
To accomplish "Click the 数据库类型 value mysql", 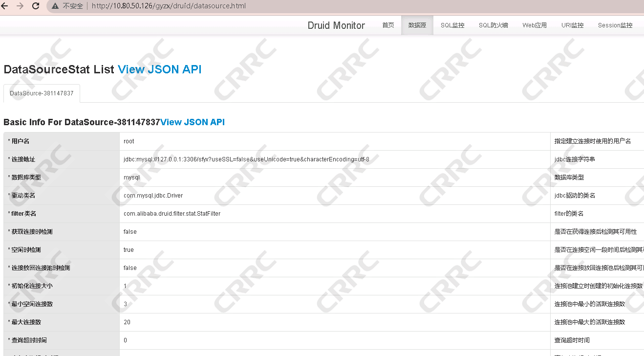I will (131, 178).
